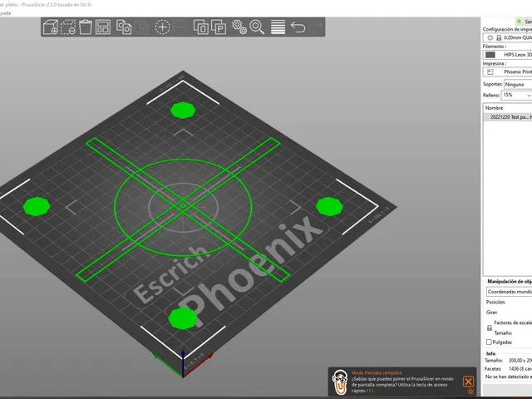Viewport: 532px width, 399px height.
Task: Click the Add object cube icon
Action: tap(51, 27)
